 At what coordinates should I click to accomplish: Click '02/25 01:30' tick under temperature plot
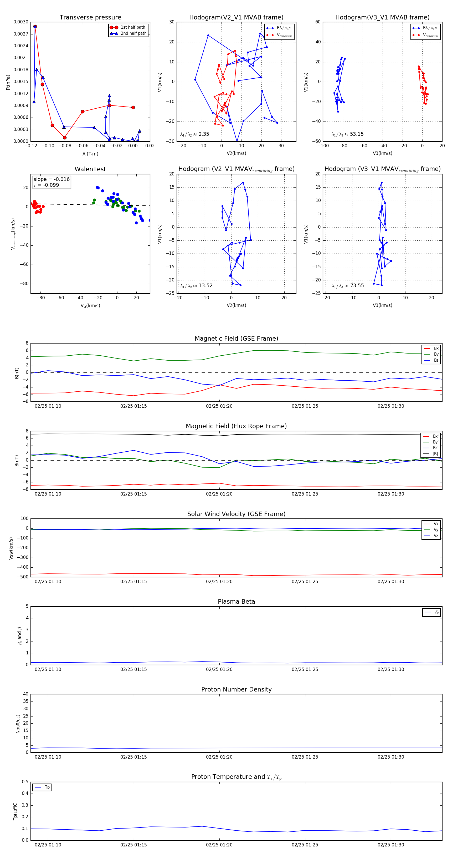coord(390,845)
